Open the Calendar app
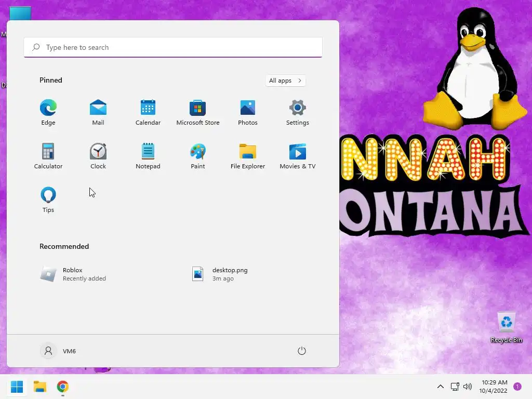Viewport: 532px width, 399px height. [x=148, y=113]
